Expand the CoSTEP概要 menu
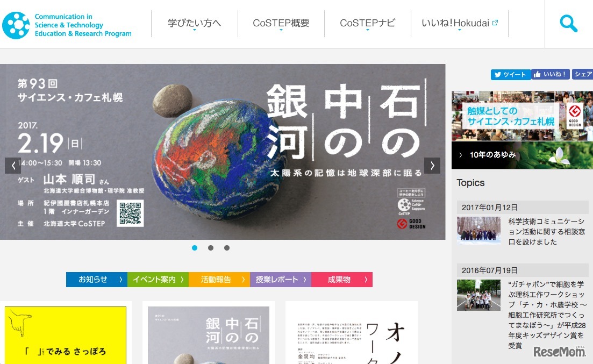This screenshot has width=593, height=364. [281, 24]
